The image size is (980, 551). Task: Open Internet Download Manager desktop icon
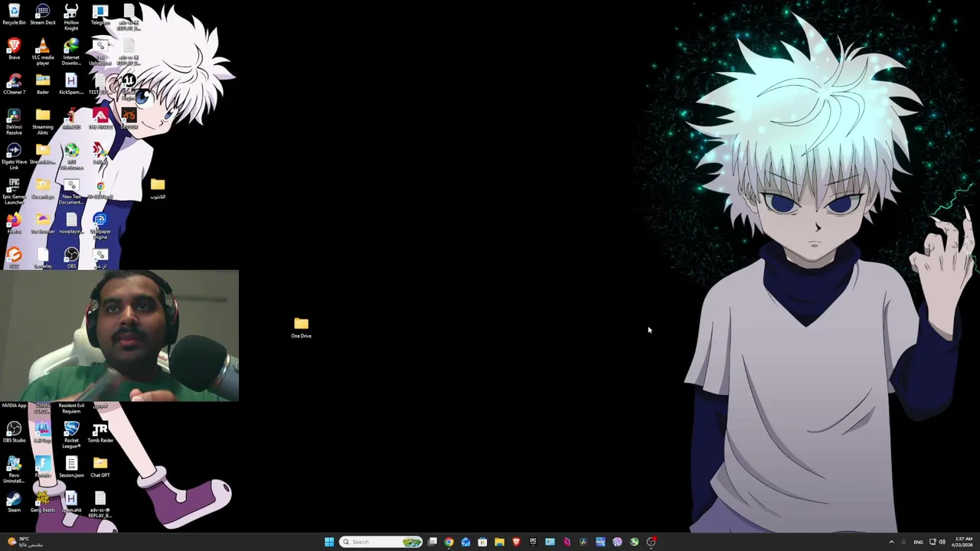pyautogui.click(x=71, y=52)
